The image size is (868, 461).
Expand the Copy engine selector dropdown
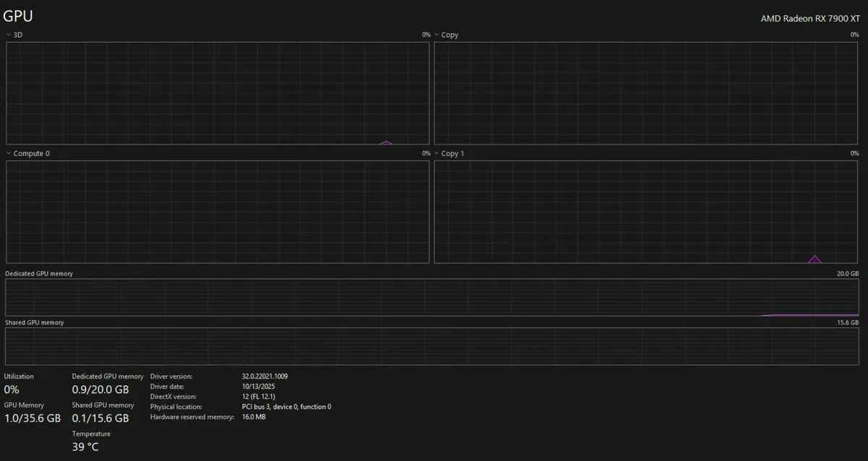click(437, 35)
